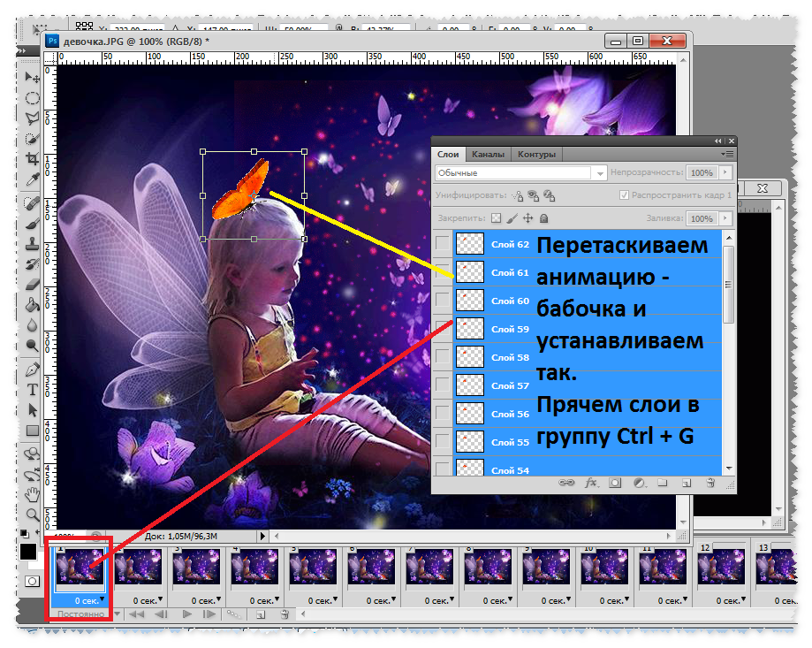This screenshot has height=648, width=812.
Task: Open Заливка fill slider arrow
Action: (x=725, y=218)
